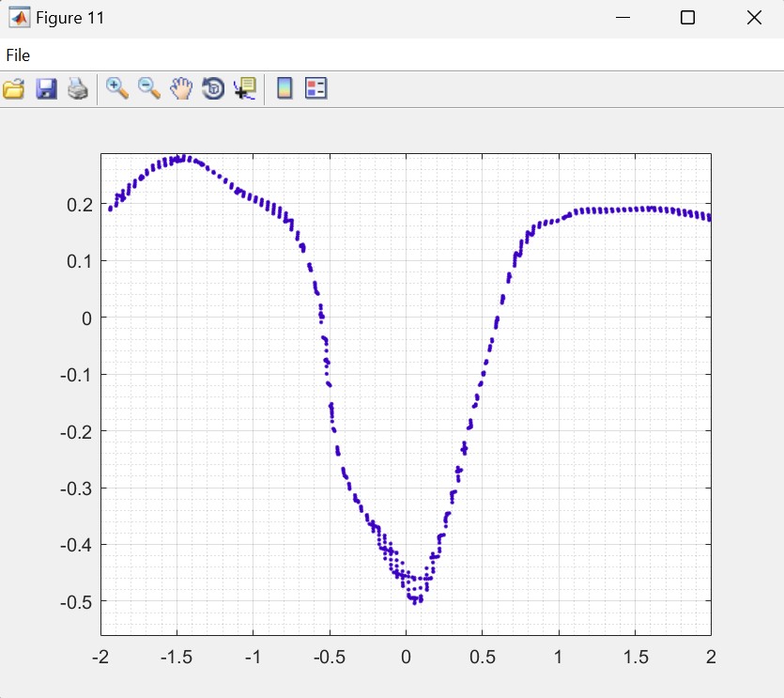Click the y-axis tick label -0.3
Image resolution: width=784 pixels, height=698 pixels.
[75, 488]
